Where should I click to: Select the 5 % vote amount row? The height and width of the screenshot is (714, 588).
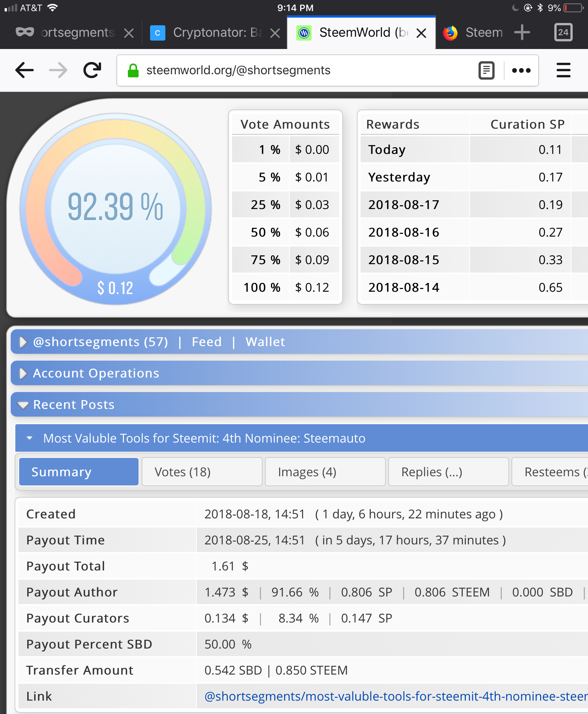coord(286,177)
